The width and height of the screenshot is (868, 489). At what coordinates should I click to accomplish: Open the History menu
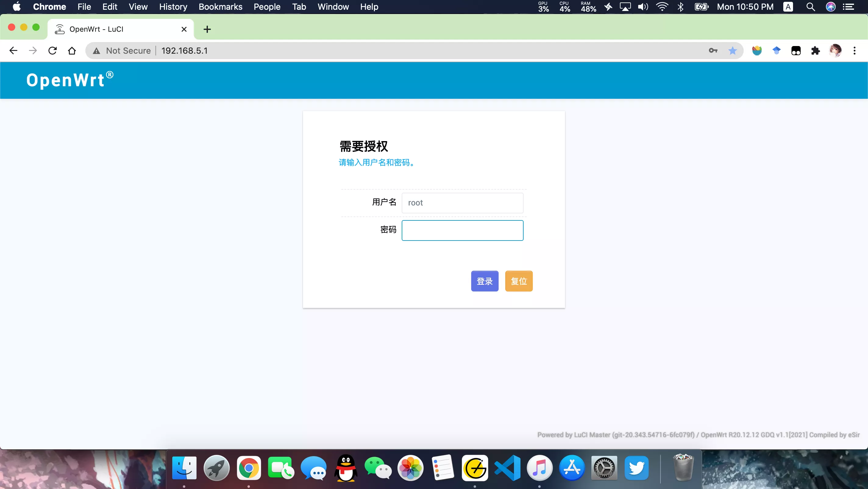click(173, 7)
